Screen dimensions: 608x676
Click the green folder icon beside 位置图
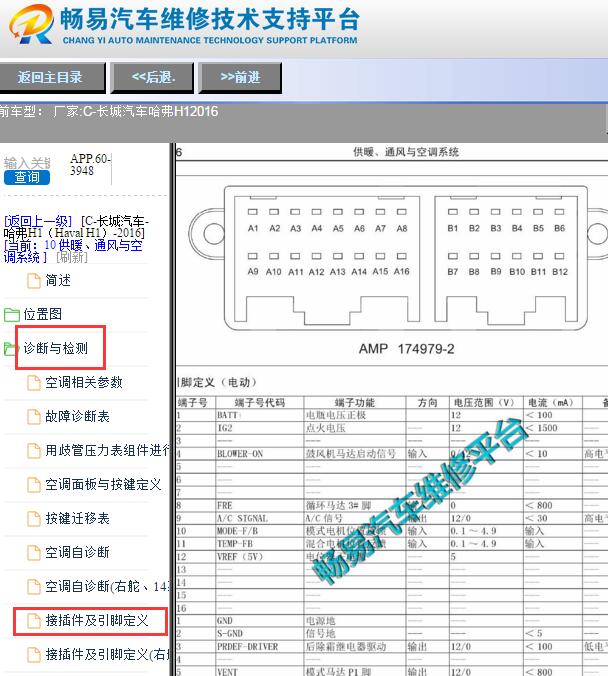pyautogui.click(x=12, y=315)
